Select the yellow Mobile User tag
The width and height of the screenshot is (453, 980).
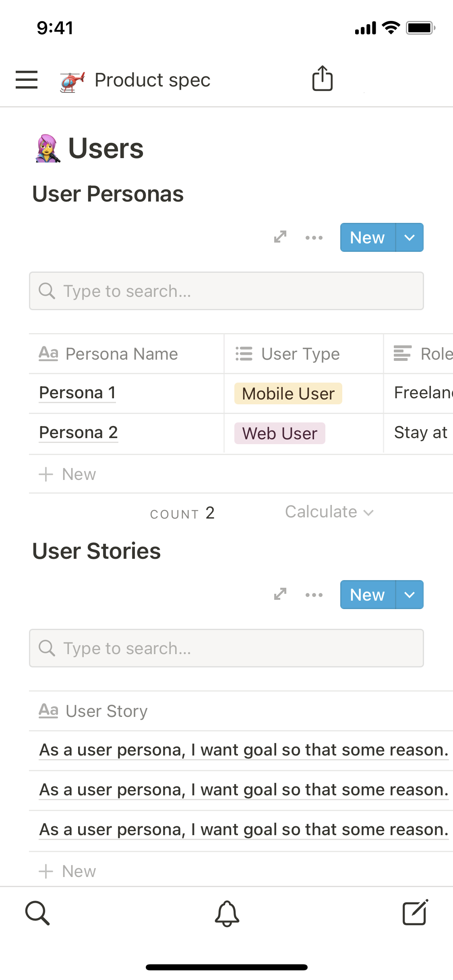pos(288,393)
